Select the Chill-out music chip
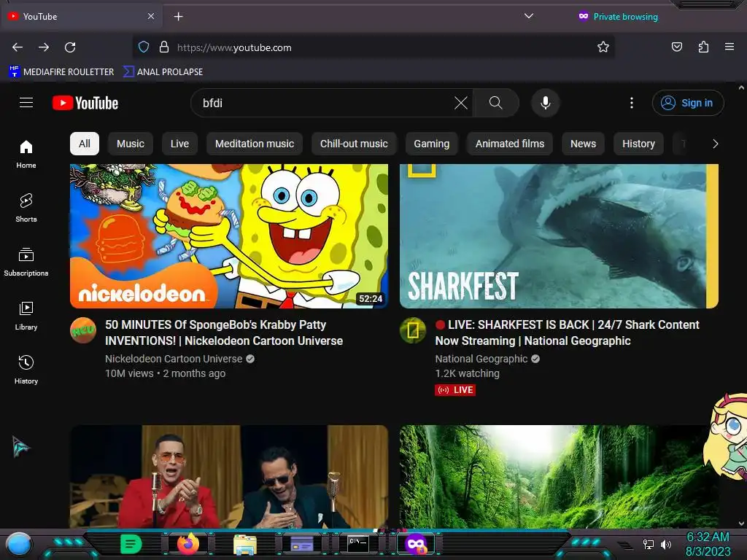 click(x=354, y=144)
